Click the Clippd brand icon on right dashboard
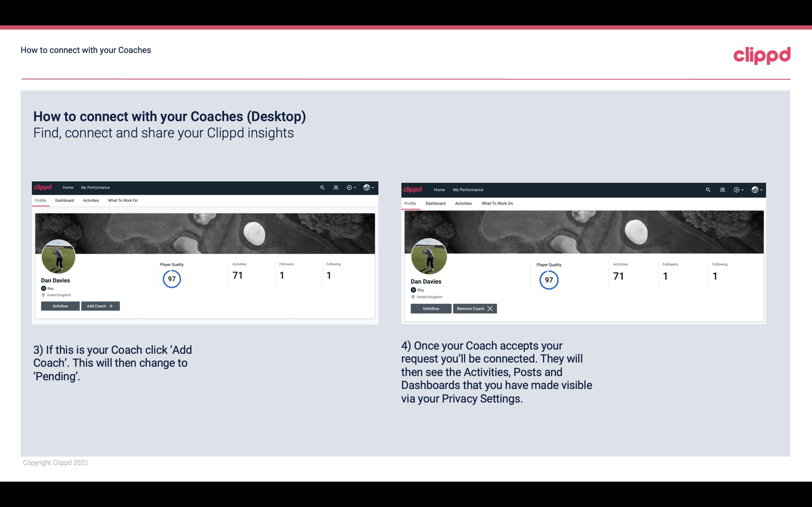Viewport: 812px width, 507px height. point(413,189)
